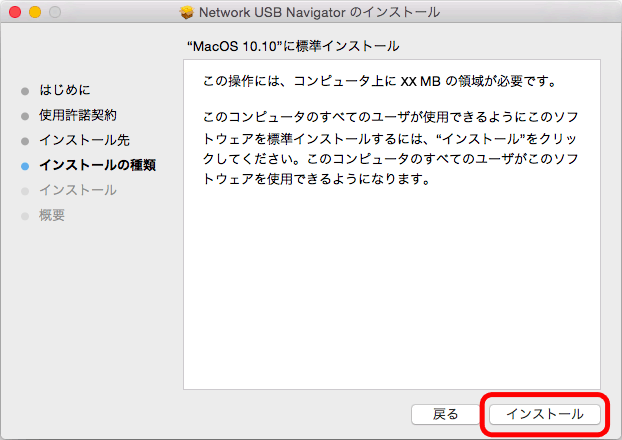The height and width of the screenshot is (440, 622).
Task: Go back with the 戻る button
Action: pos(445,414)
